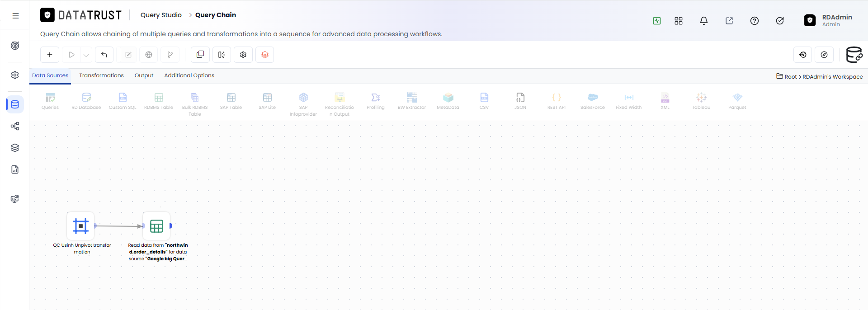Select the RD Database data source
868x310 pixels.
point(86,101)
